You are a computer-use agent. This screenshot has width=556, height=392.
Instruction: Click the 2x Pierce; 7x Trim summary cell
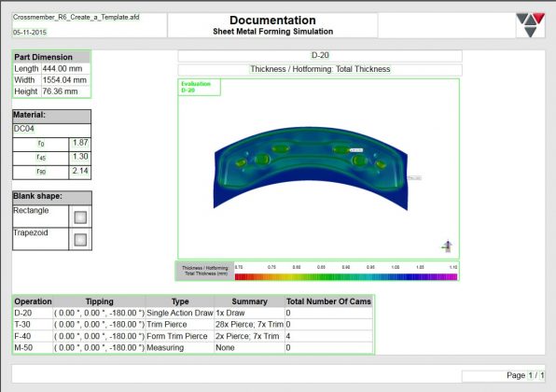250,336
